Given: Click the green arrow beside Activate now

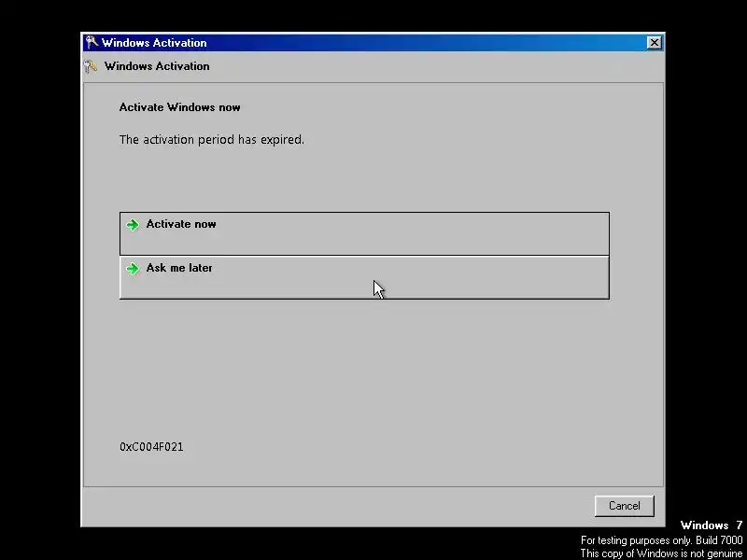Looking at the screenshot, I should [133, 224].
